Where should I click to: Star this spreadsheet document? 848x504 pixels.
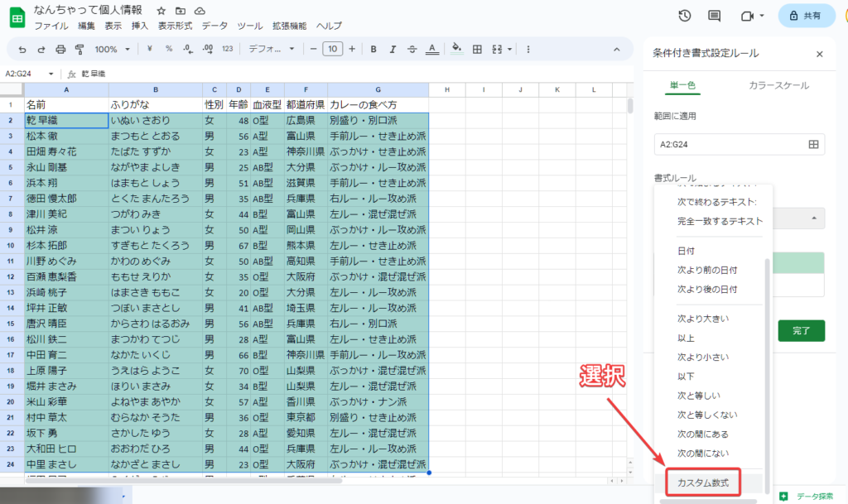tap(161, 10)
